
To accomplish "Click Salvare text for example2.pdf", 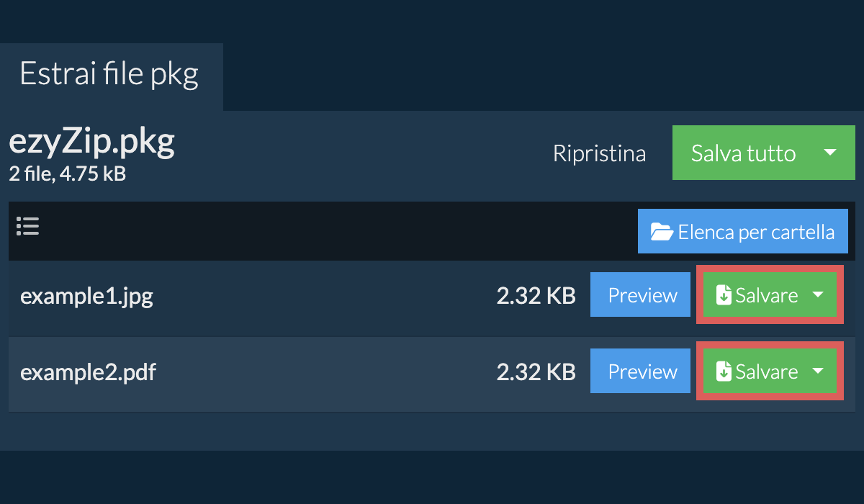I will pyautogui.click(x=766, y=372).
